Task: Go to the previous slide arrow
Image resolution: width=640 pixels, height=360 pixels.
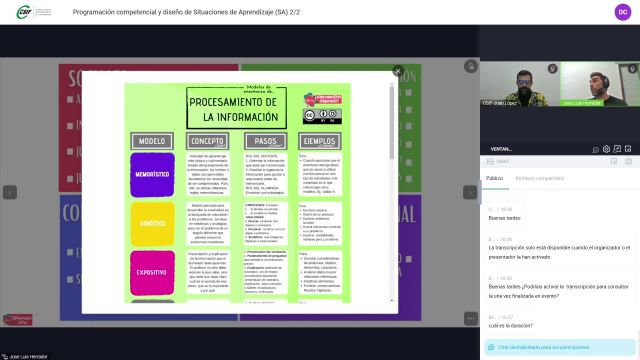Action: 10,192
